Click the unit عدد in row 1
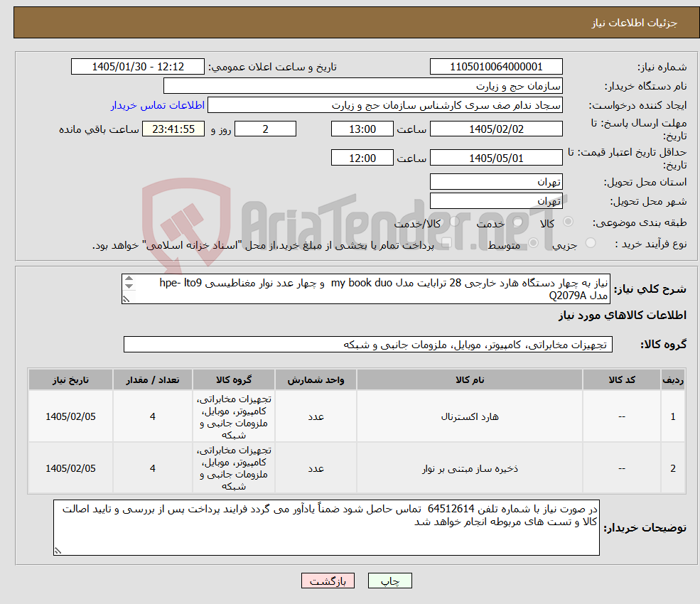This screenshot has width=700, height=604. pyautogui.click(x=316, y=416)
